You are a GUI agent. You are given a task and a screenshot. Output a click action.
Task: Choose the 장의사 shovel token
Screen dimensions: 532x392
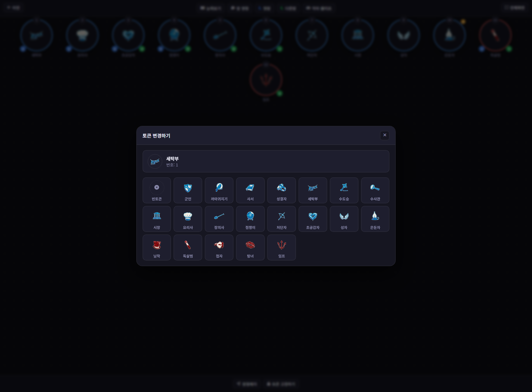pos(219,219)
